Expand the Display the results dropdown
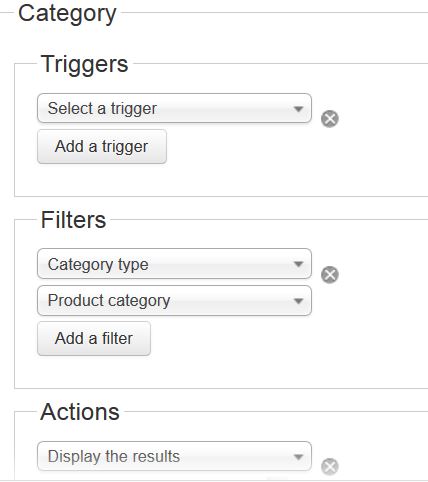This screenshot has height=482, width=428. 174,456
